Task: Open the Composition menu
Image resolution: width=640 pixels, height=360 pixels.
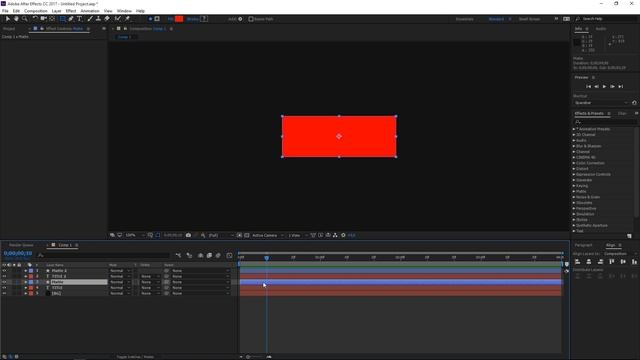Action: [36, 11]
